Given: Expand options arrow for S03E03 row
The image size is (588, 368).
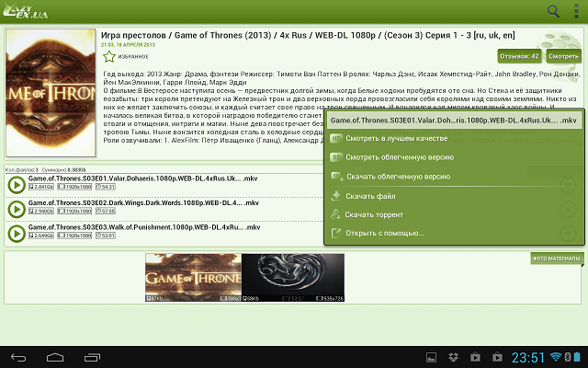Looking at the screenshot, I should [568, 234].
